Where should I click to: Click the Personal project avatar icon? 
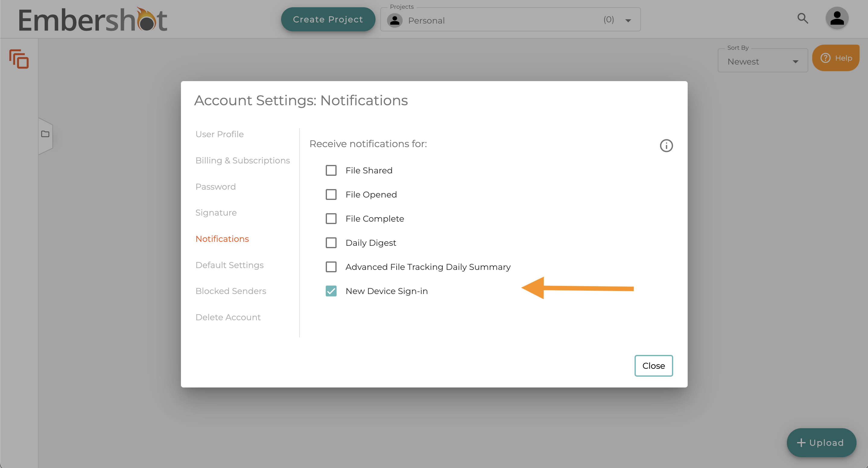(x=394, y=21)
